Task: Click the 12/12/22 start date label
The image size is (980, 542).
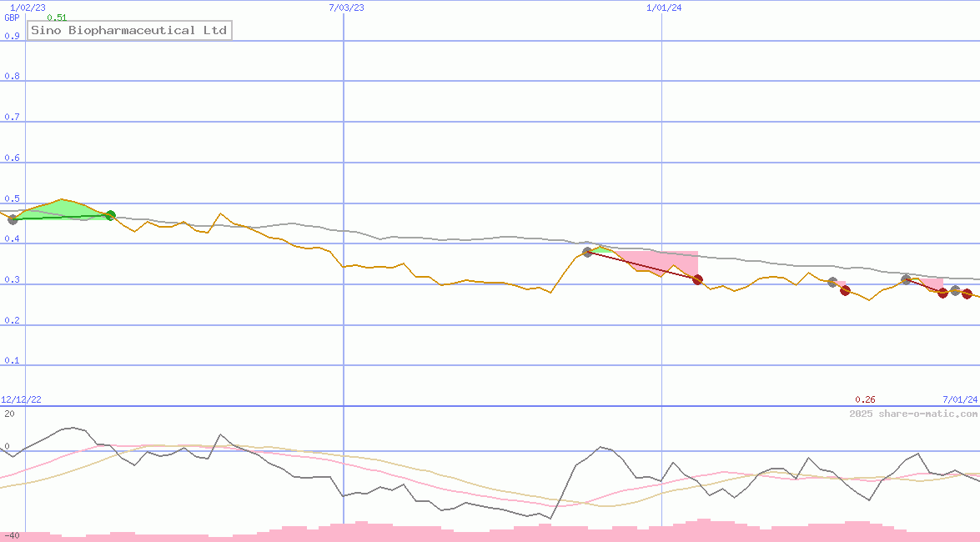Action: click(x=21, y=399)
